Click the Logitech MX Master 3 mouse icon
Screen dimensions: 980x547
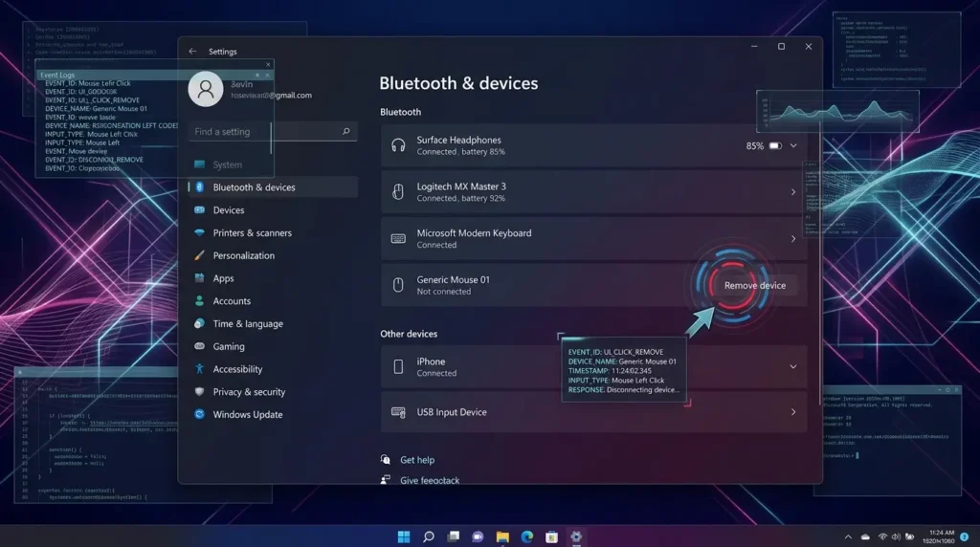coord(398,191)
